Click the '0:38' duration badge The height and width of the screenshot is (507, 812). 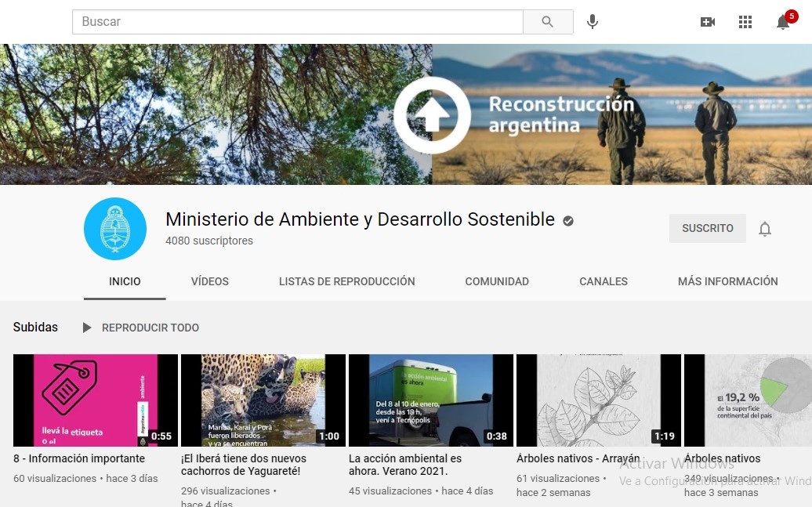[497, 436]
